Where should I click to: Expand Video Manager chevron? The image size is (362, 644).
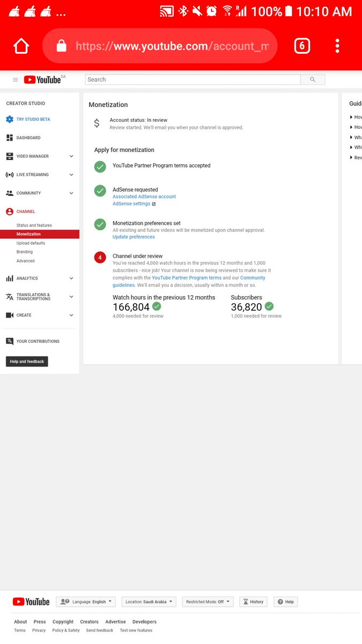(71, 156)
